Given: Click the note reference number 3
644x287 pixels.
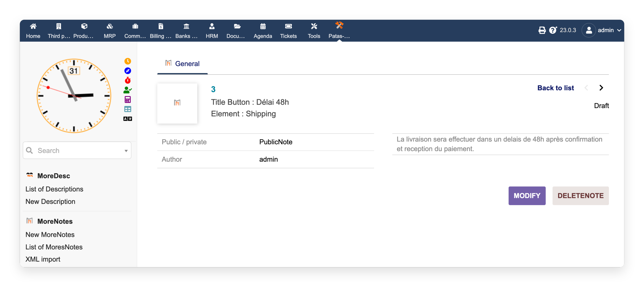Looking at the screenshot, I should (x=213, y=89).
